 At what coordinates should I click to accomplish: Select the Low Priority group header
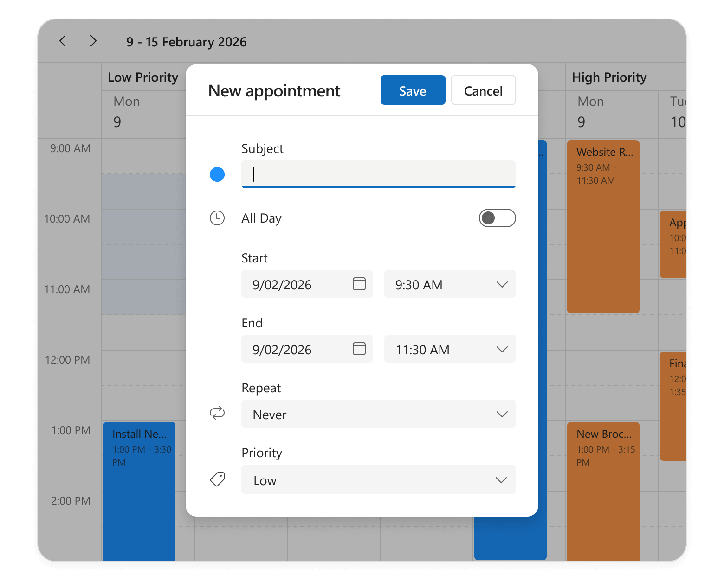[143, 77]
